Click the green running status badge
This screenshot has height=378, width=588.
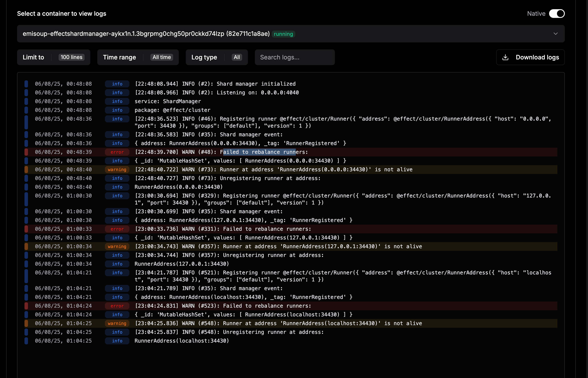point(283,34)
